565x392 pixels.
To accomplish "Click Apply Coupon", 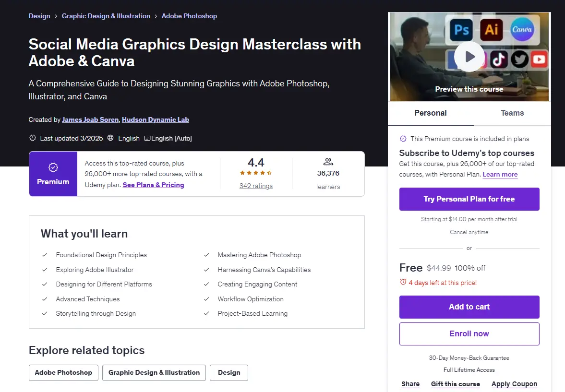I will 514,384.
